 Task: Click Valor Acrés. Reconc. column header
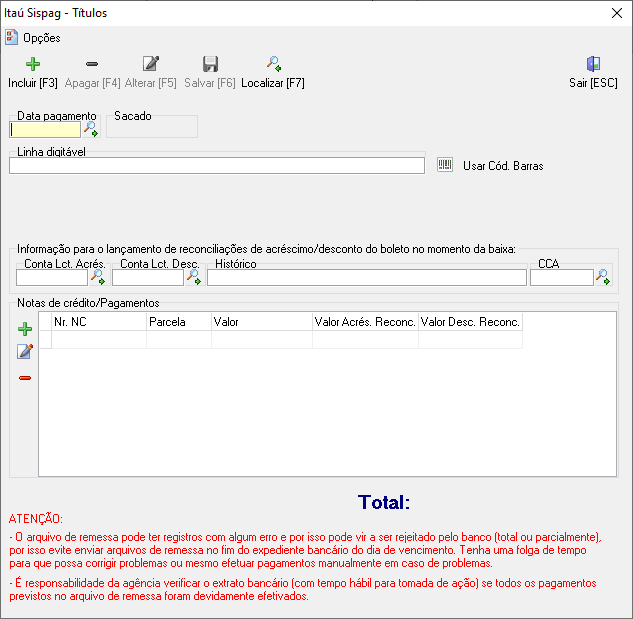click(x=365, y=322)
